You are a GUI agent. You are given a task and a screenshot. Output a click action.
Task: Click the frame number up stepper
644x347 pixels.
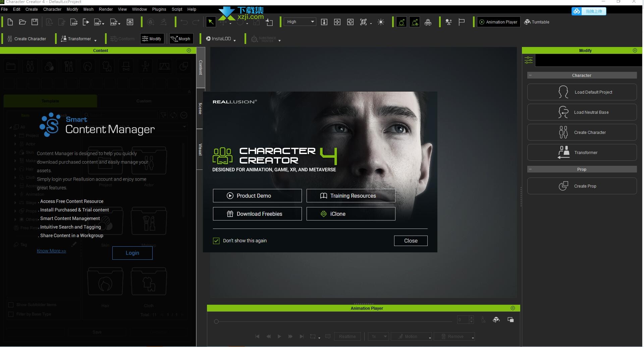[471, 317]
